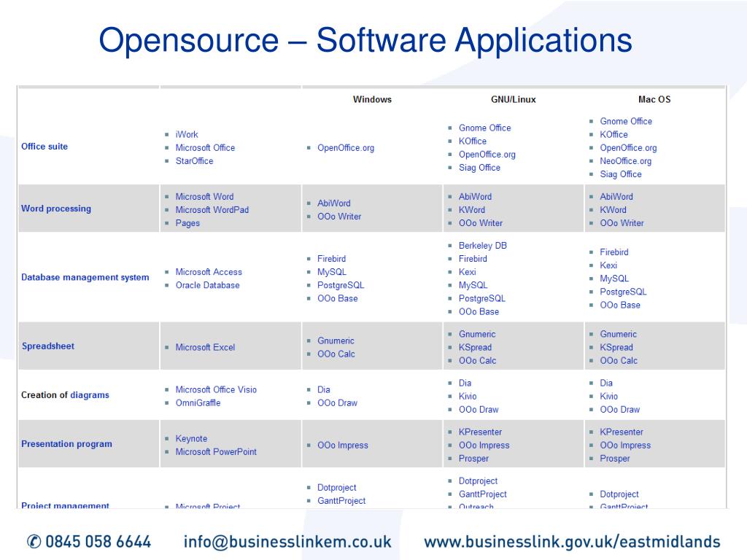
Task: Click the diagrams link in Creation of diagrams
Action: tap(90, 395)
